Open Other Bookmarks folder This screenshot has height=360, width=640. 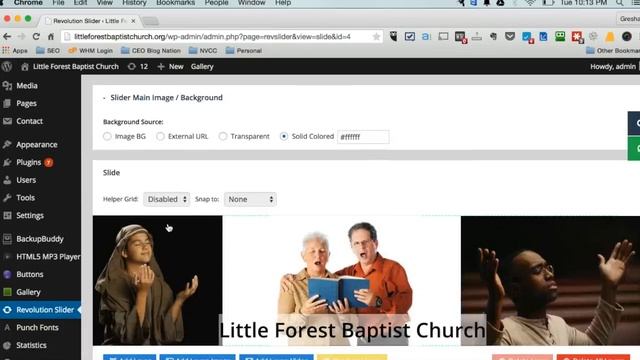[613, 51]
